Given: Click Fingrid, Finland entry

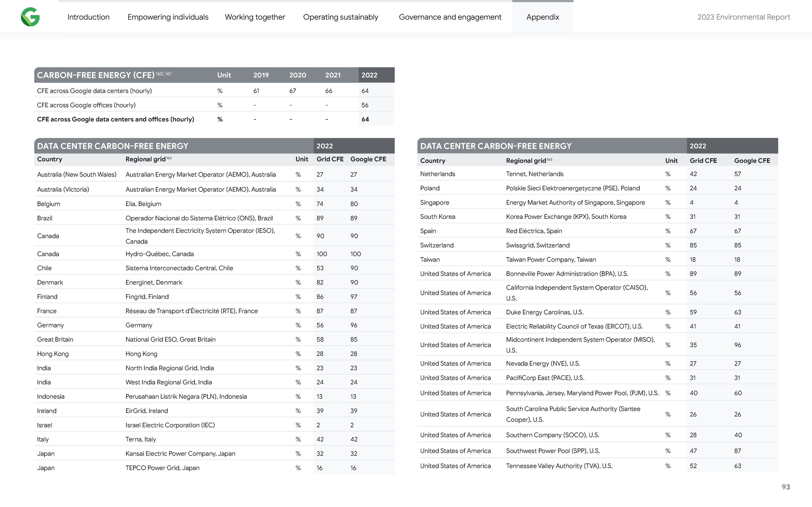Looking at the screenshot, I should 147,297.
